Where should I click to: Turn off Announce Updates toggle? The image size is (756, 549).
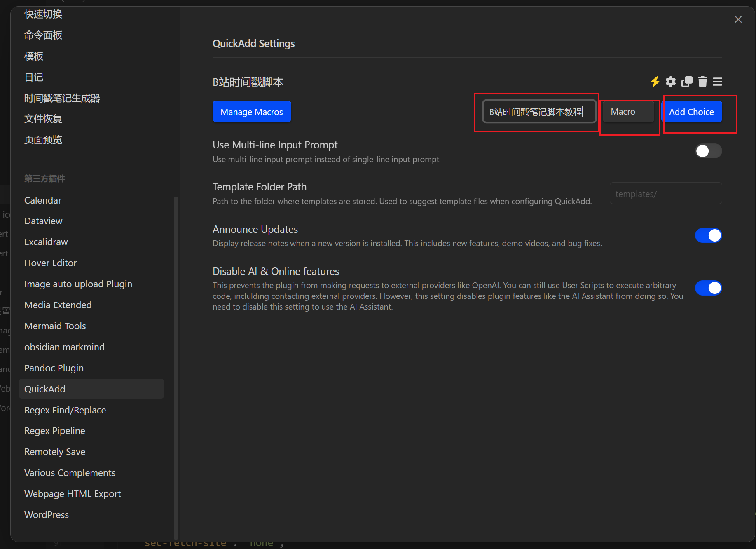click(708, 235)
